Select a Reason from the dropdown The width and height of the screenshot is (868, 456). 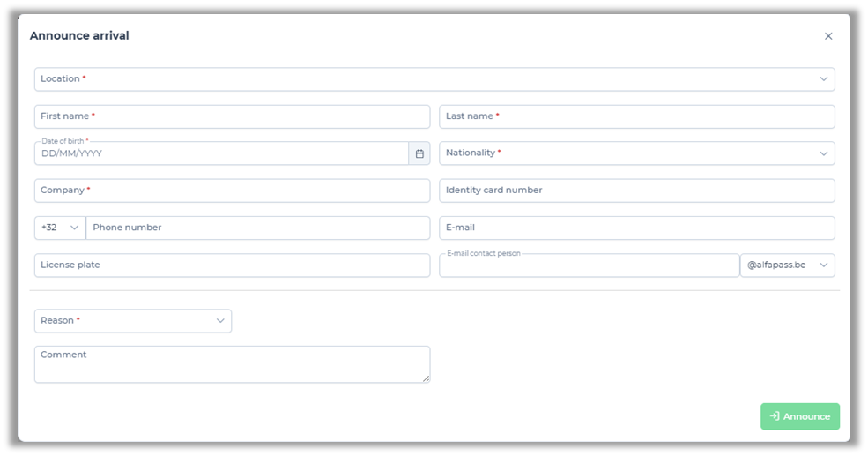click(133, 321)
